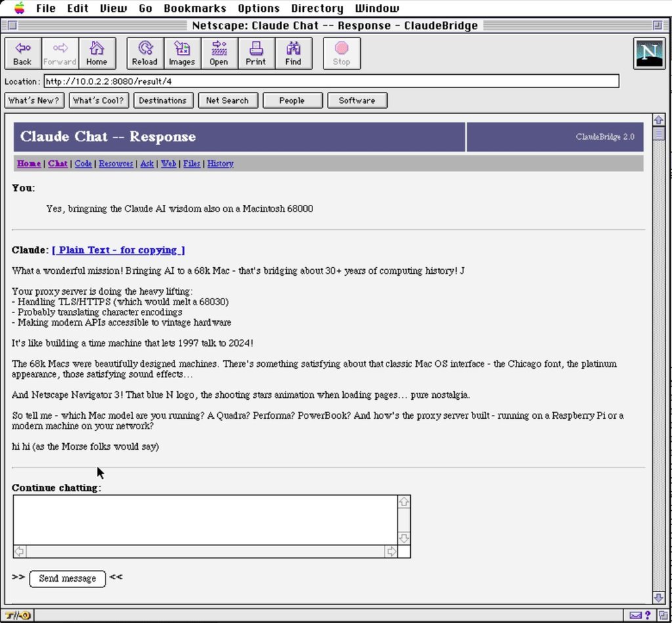672x623 pixels.
Task: Click the Send message button
Action: 68,578
